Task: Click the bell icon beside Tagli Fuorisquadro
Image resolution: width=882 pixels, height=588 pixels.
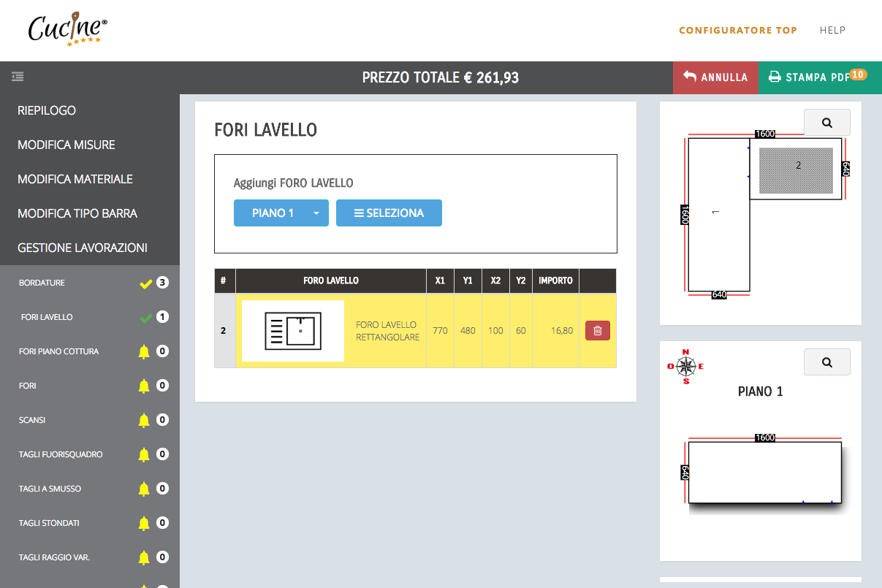Action: (x=144, y=454)
